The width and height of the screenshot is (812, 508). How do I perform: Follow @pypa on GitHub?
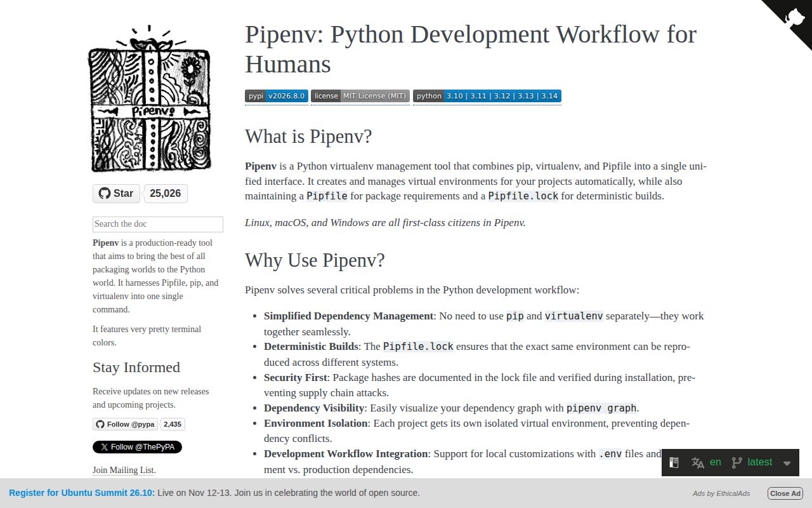(x=126, y=424)
